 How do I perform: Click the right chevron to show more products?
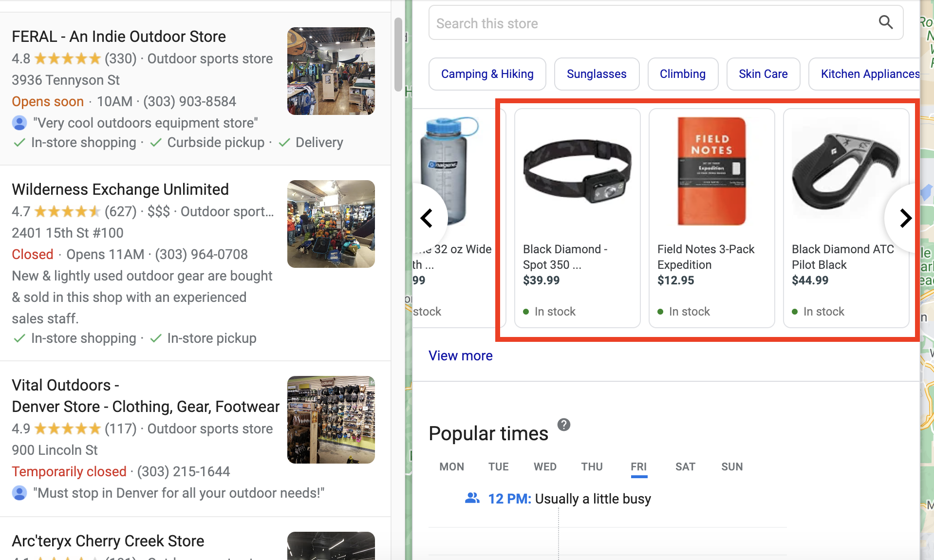(x=905, y=218)
